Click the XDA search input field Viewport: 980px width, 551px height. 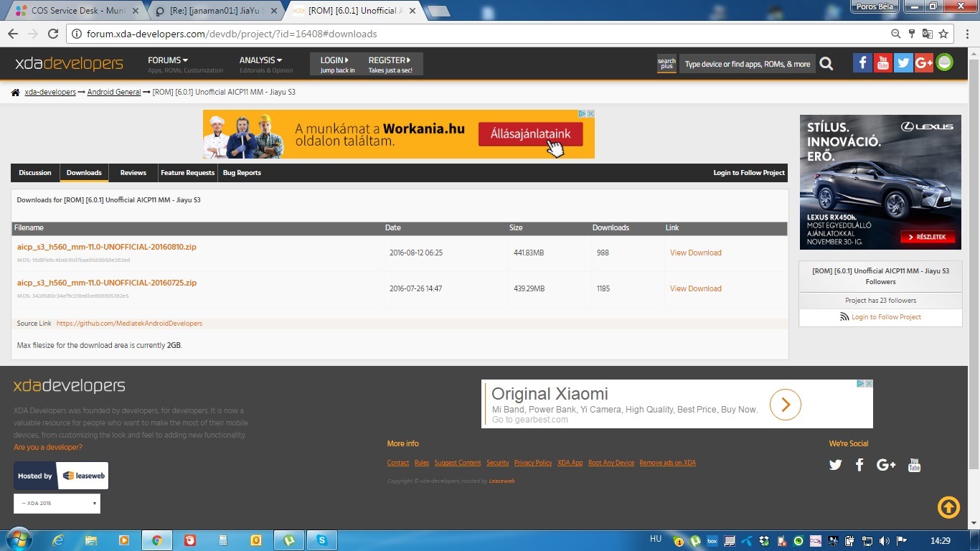[x=747, y=64]
